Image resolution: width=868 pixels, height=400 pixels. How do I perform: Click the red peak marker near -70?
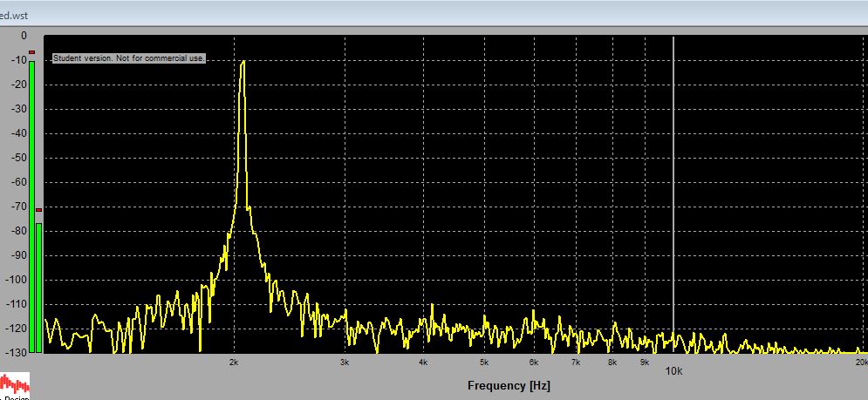point(38,210)
